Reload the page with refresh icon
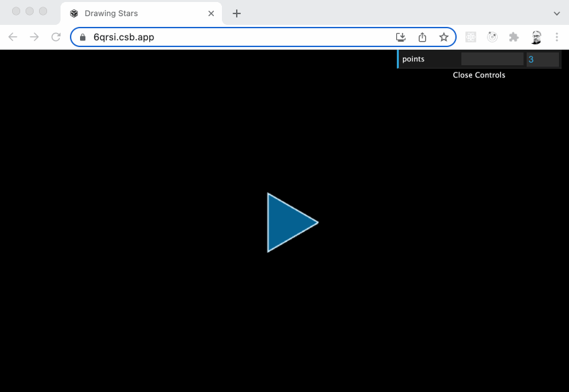The height and width of the screenshot is (392, 569). [x=56, y=37]
